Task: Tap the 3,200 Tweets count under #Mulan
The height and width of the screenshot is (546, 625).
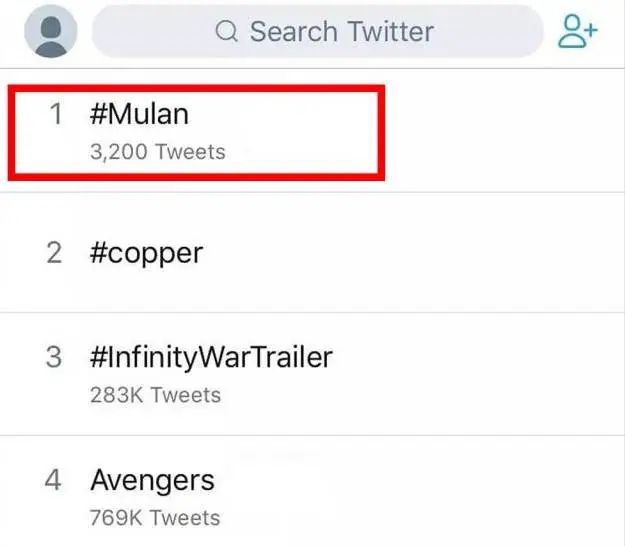Action: (158, 152)
